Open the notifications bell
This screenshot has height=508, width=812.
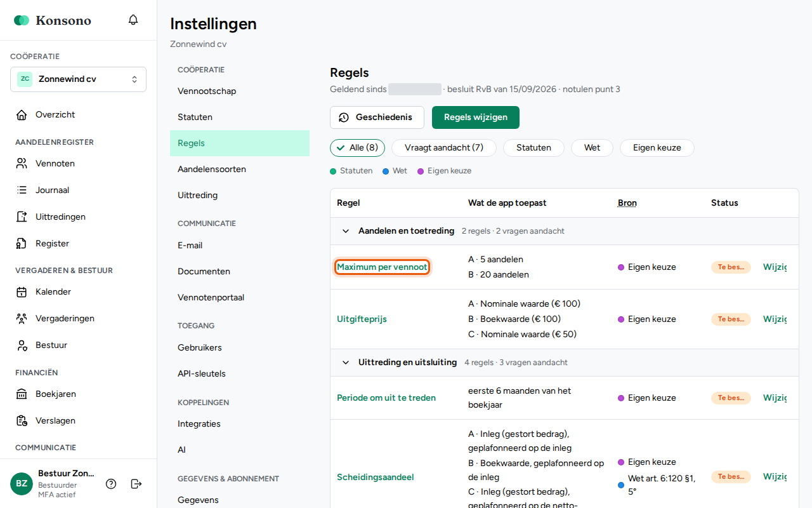[133, 20]
